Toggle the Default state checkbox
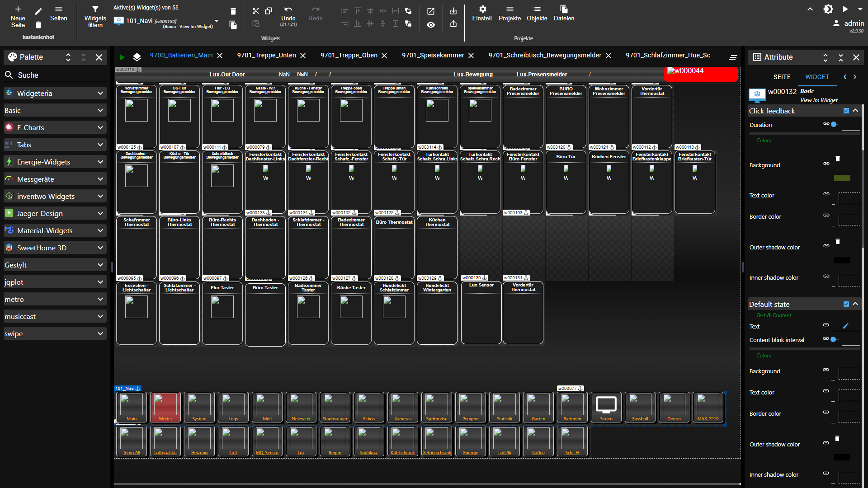 tap(846, 304)
